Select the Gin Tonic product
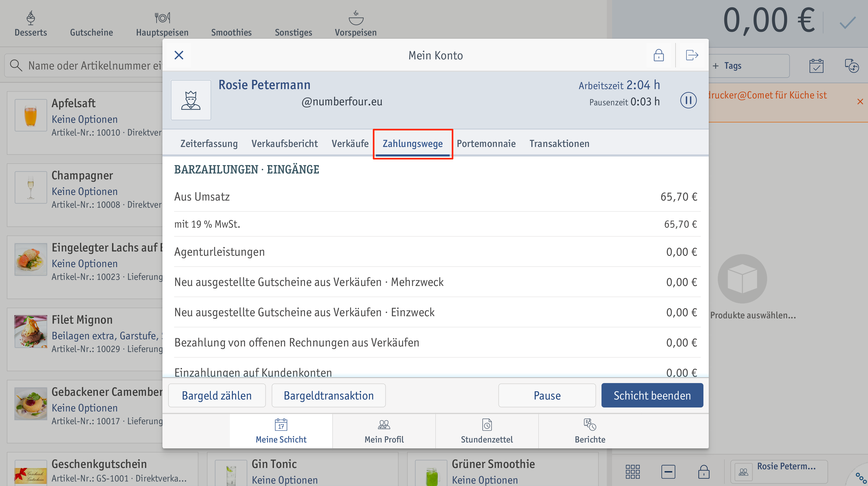868x486 pixels. 303,470
